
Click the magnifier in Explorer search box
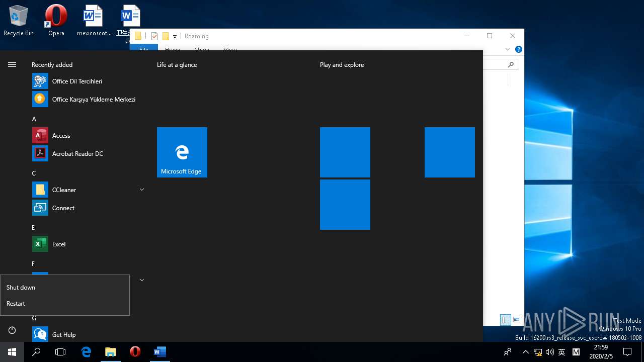(x=511, y=64)
